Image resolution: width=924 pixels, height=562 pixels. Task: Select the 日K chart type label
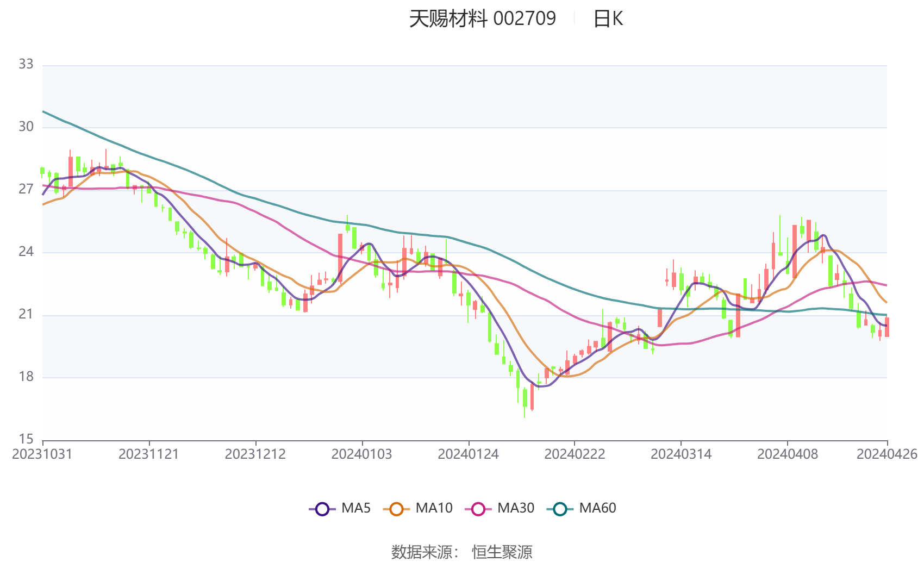point(608,19)
